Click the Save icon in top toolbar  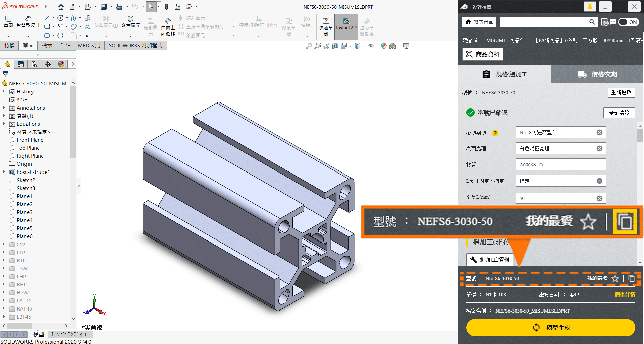104,7
